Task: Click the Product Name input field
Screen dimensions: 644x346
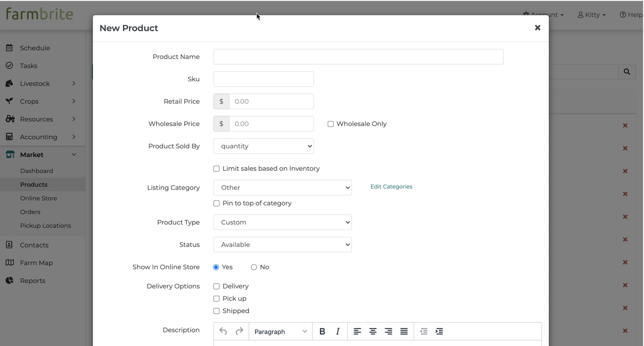Action: tap(358, 57)
